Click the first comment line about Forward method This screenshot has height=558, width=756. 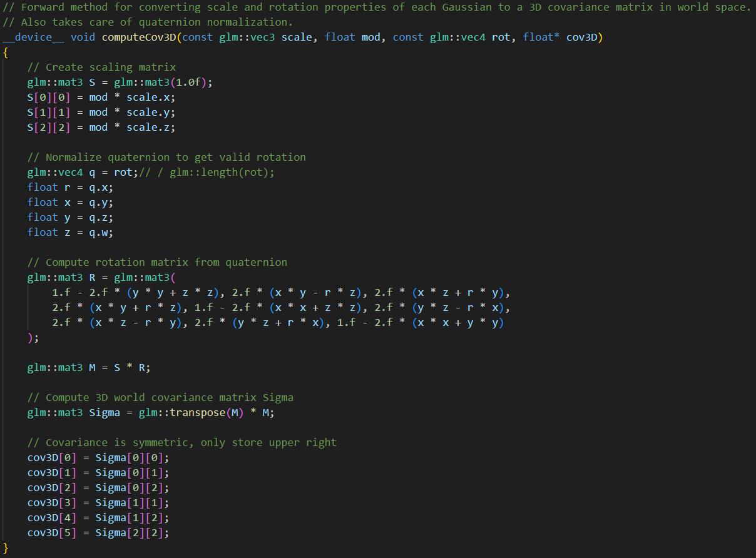point(377,7)
